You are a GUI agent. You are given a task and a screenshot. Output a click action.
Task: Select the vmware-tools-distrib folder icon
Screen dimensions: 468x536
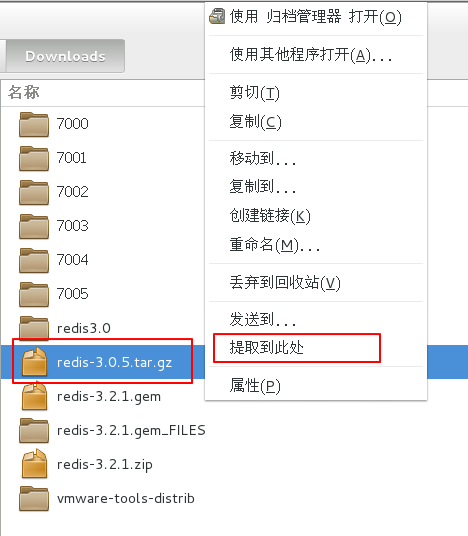point(34,499)
